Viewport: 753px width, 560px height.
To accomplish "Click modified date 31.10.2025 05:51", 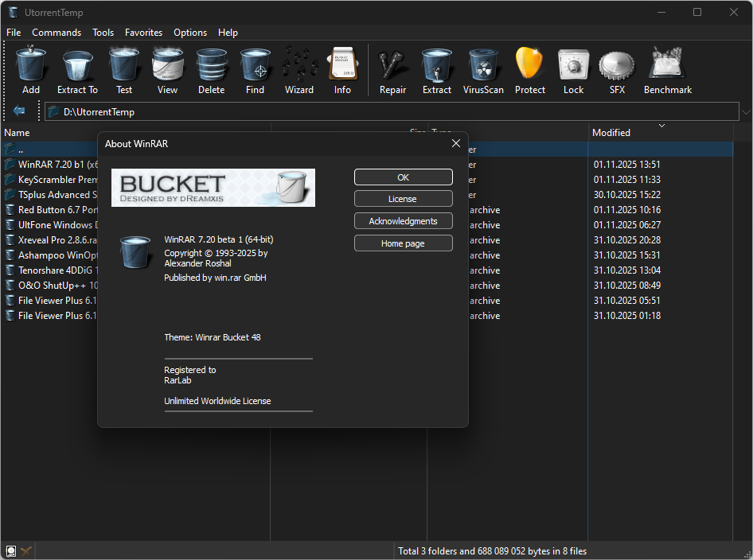I will tap(626, 301).
